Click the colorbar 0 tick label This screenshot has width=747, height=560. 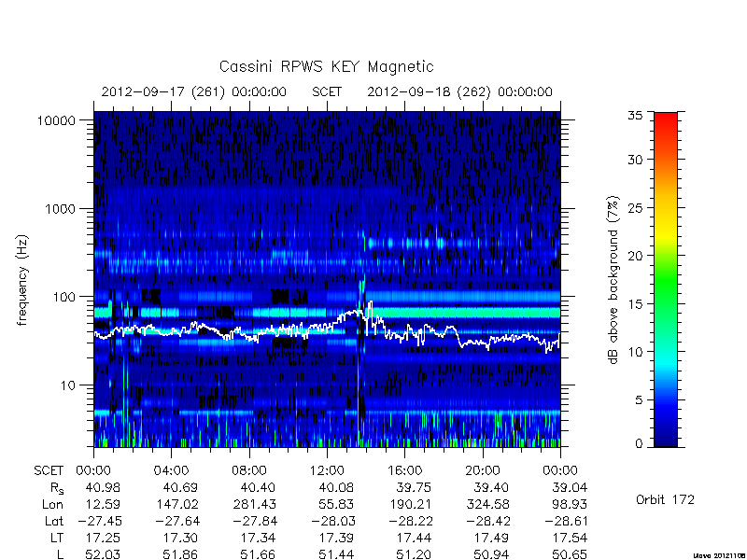click(639, 444)
